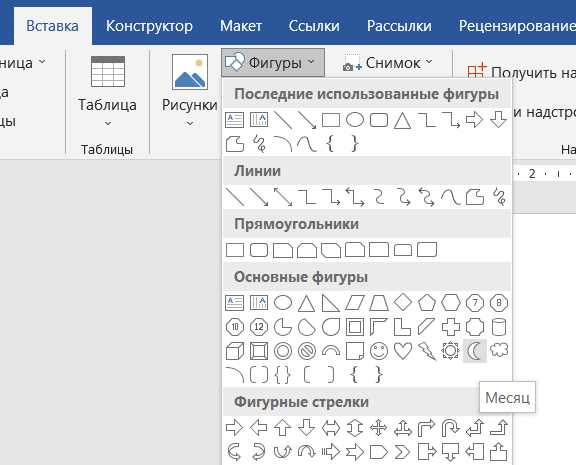This screenshot has width=576, height=465.
Task: Select the Left-Right Arrow block arrow
Action: point(331,428)
